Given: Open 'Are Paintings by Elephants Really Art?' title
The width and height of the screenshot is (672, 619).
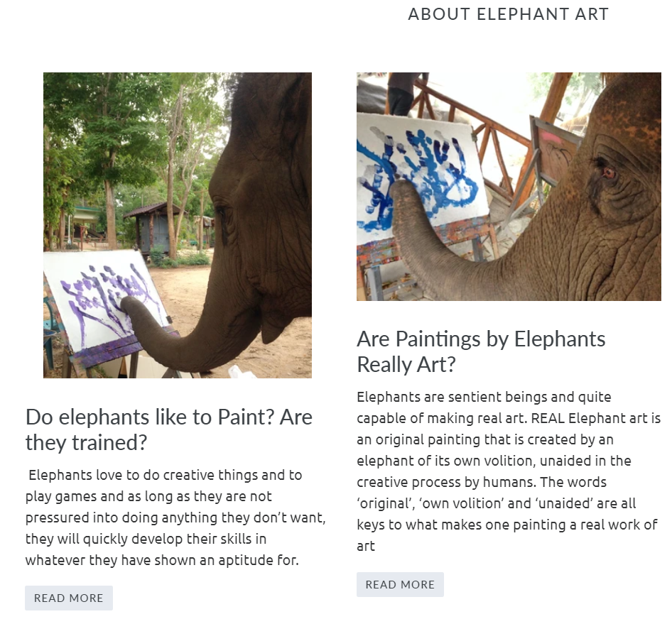Looking at the screenshot, I should (481, 351).
